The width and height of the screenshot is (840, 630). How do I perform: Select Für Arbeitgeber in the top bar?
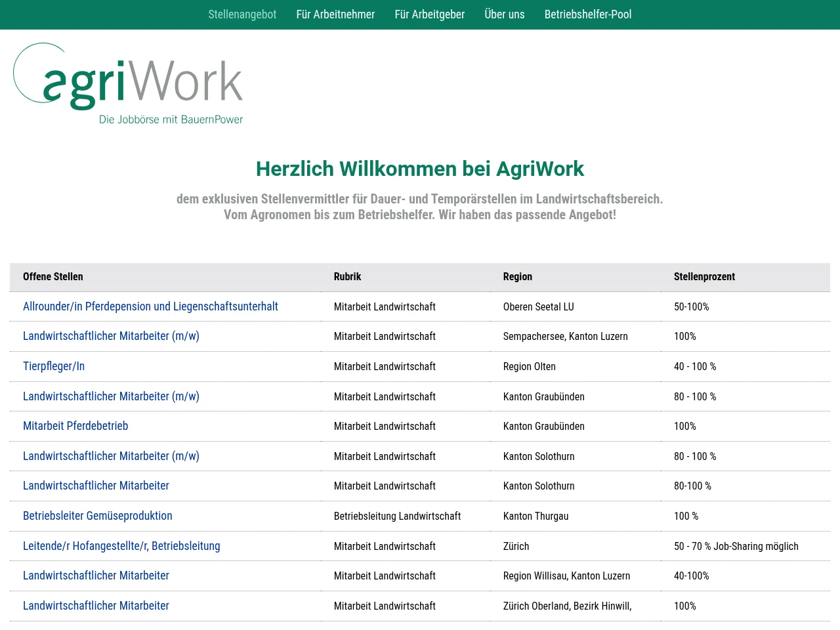[430, 14]
